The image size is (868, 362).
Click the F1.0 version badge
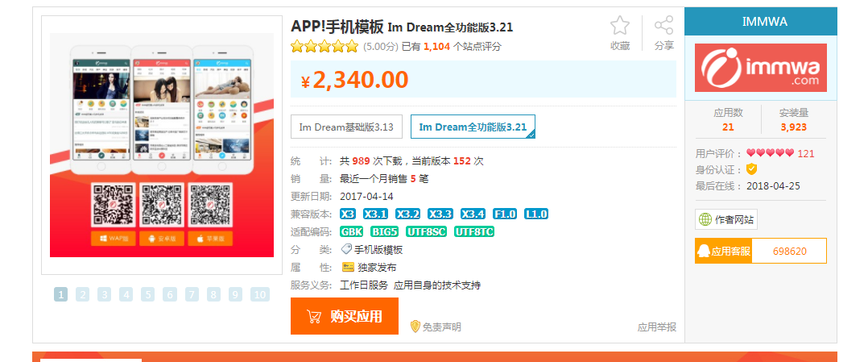point(505,214)
